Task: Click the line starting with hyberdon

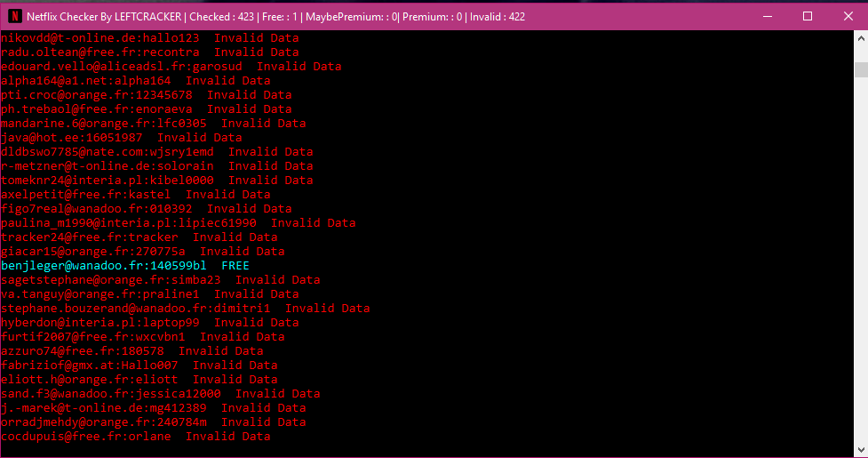Action: [x=100, y=323]
